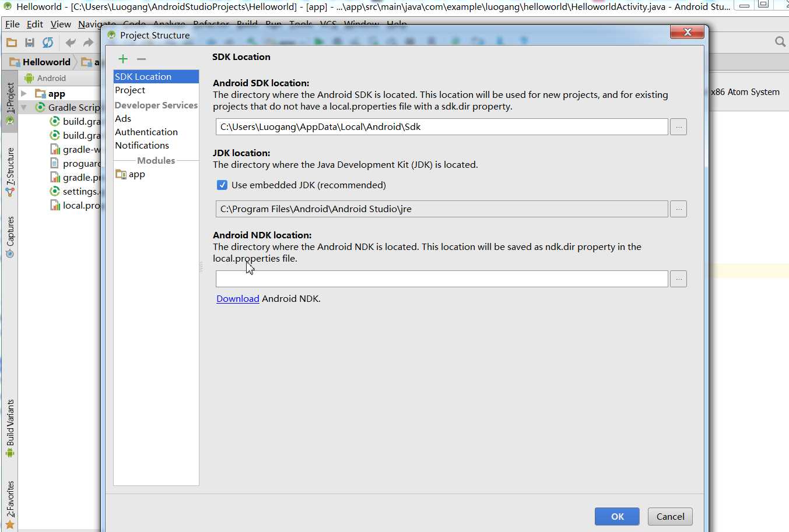The width and height of the screenshot is (789, 532).
Task: Click the second build.gradle file icon
Action: (x=55, y=135)
